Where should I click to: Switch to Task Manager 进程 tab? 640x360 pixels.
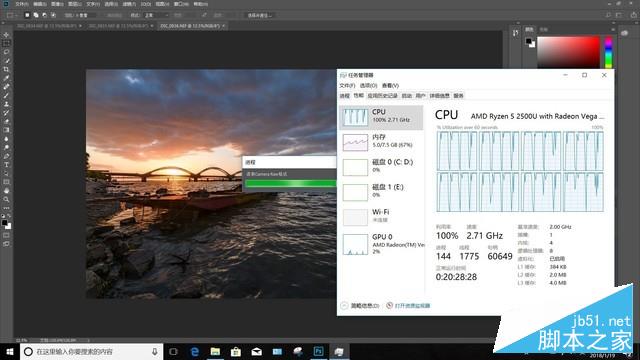click(x=344, y=96)
